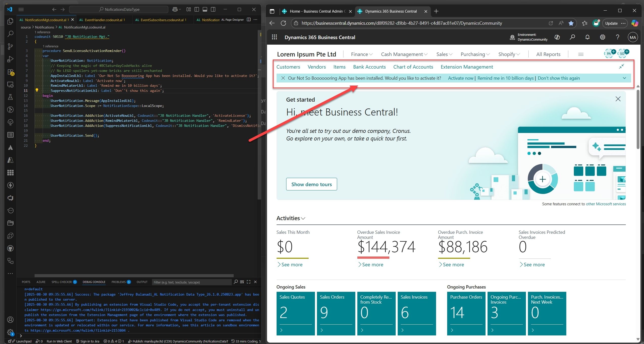Image resolution: width=644 pixels, height=344 pixels.
Task: Click the lightbulb code action on line 11
Action: (37, 90)
